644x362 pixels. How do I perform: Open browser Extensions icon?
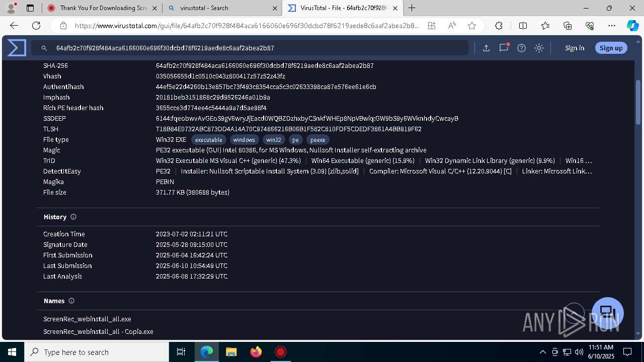coord(499,26)
